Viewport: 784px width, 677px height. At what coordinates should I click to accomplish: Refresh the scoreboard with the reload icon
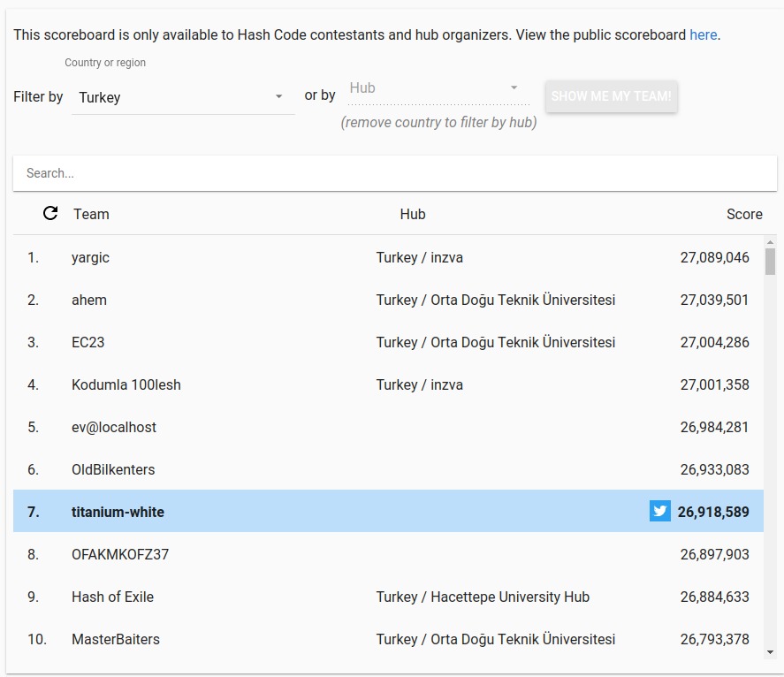[50, 214]
